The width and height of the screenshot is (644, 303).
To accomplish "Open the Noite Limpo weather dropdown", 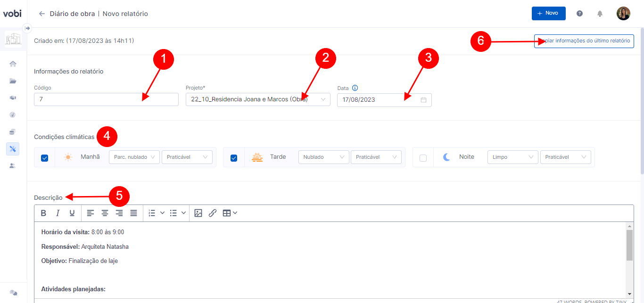I will click(x=513, y=157).
